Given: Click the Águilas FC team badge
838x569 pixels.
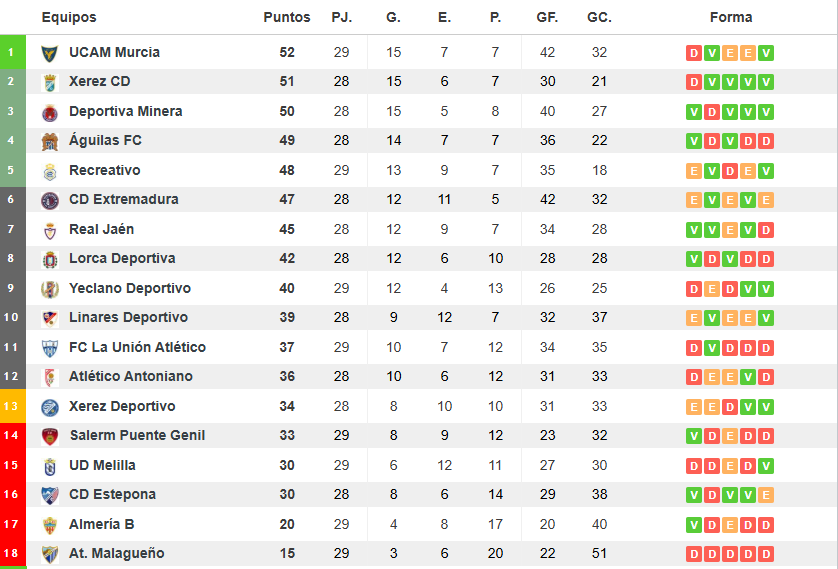Looking at the screenshot, I should [50, 141].
